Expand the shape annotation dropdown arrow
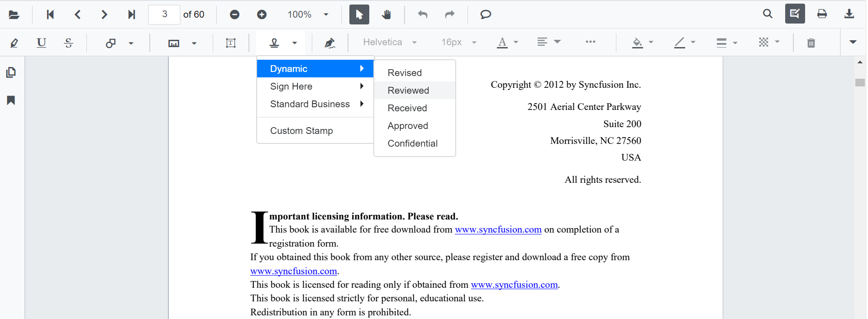 [x=131, y=43]
